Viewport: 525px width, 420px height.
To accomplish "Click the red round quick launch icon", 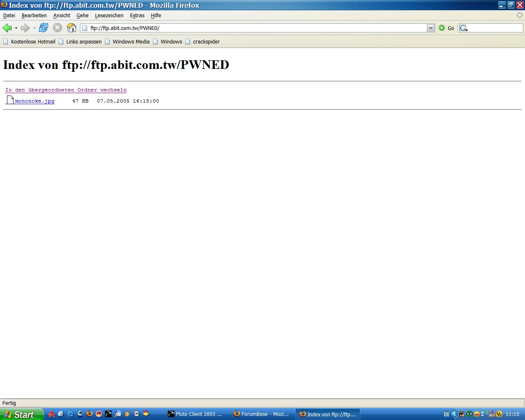I will pyautogui.click(x=99, y=414).
